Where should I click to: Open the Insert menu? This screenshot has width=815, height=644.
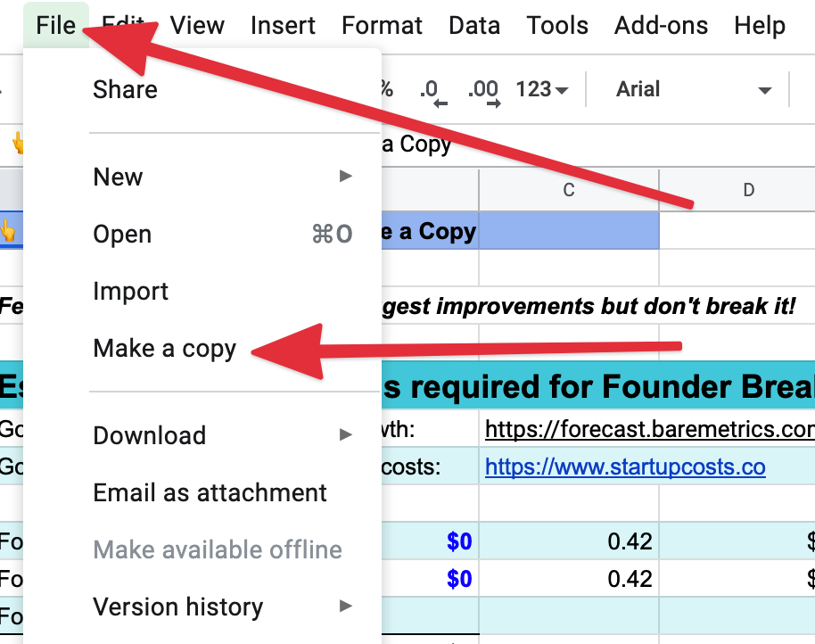click(x=284, y=26)
